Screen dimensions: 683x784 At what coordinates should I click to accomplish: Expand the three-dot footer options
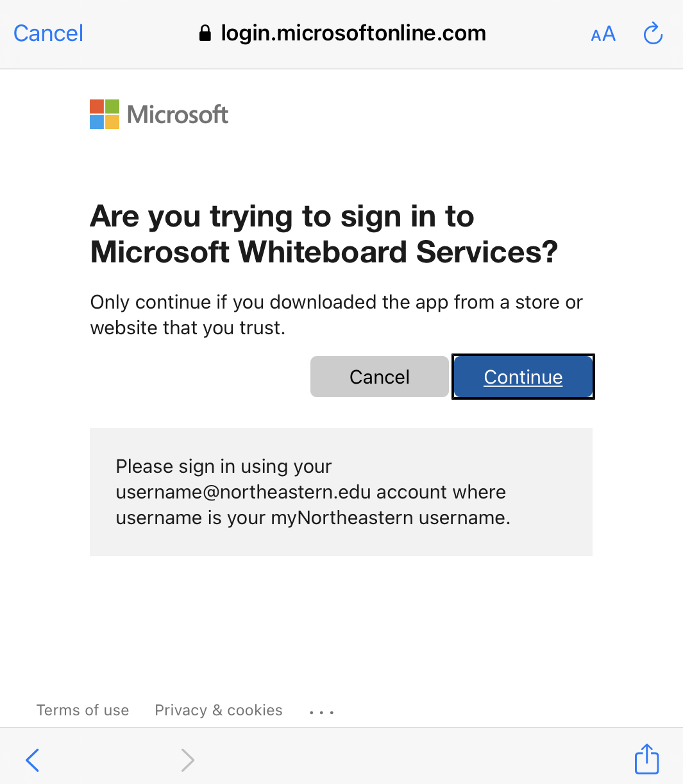[321, 712]
